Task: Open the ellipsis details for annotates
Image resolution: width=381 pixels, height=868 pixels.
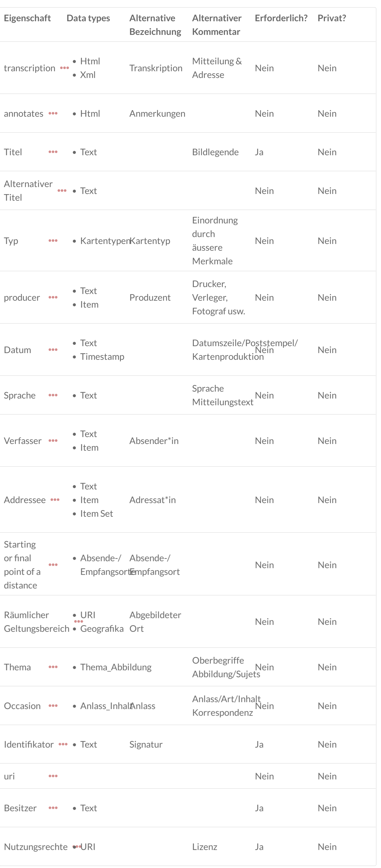Action: 53,113
